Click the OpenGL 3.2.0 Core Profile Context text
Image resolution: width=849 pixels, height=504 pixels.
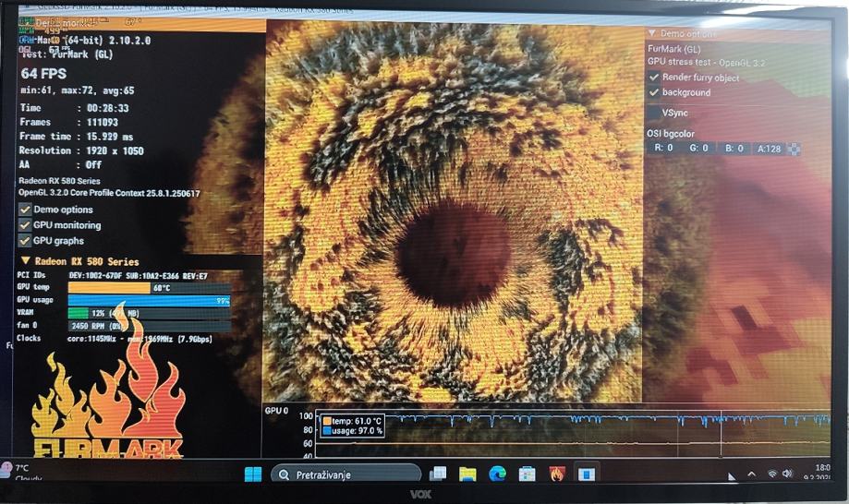[x=109, y=193]
